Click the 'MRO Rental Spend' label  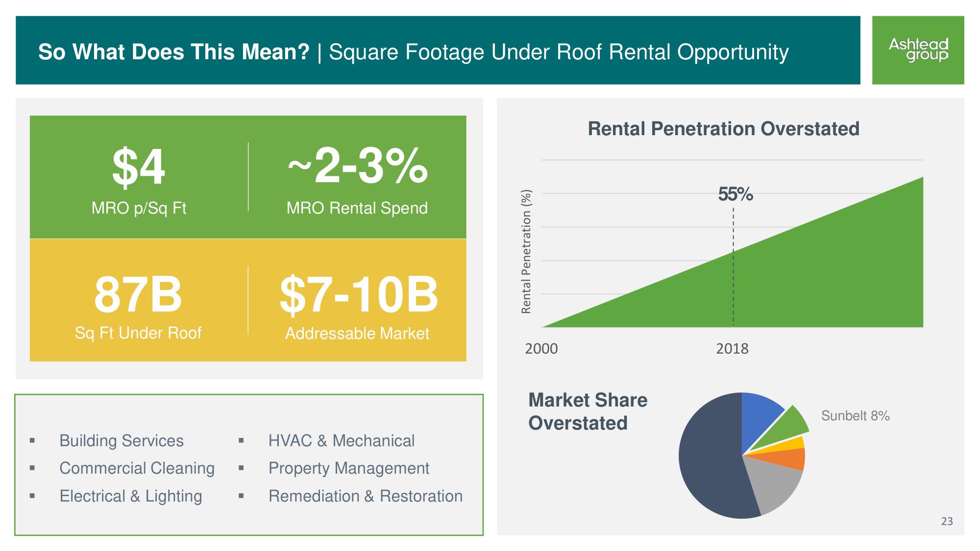click(x=357, y=208)
